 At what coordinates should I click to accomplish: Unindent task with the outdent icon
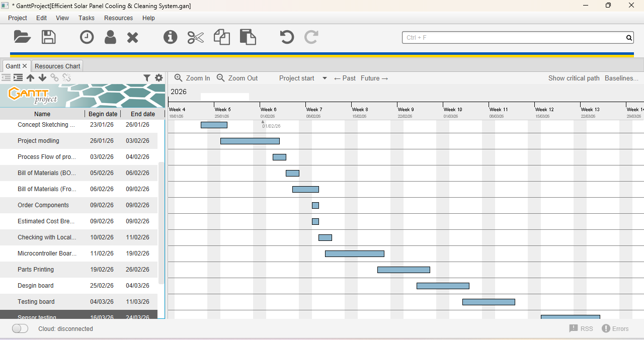coord(6,77)
